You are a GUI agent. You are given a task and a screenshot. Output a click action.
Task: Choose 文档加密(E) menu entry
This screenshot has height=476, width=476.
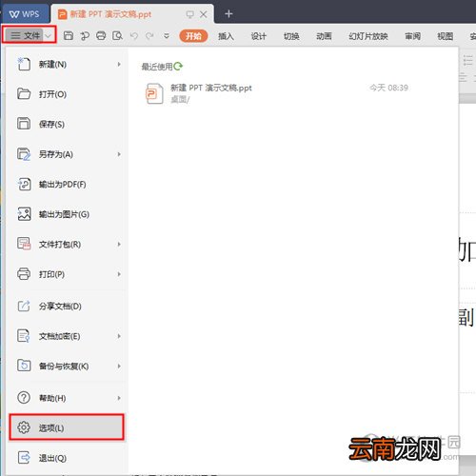coord(67,336)
